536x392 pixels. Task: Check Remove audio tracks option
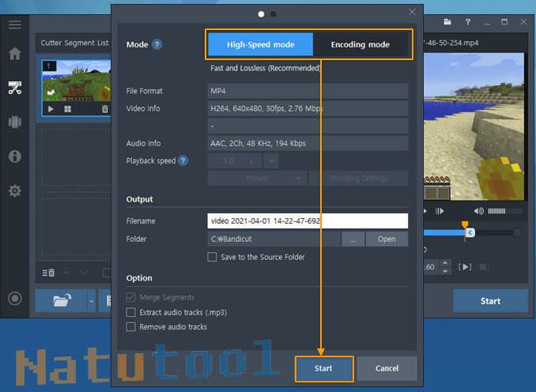coord(131,326)
